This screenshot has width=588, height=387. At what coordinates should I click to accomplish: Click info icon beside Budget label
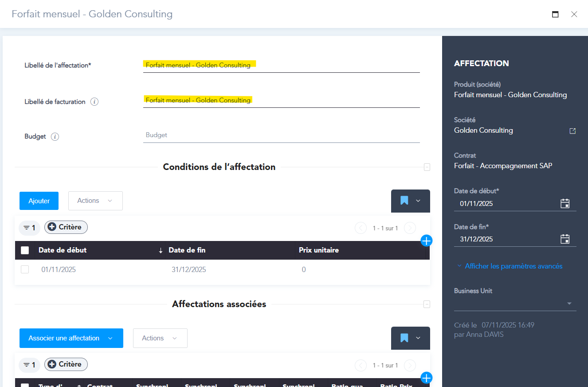click(x=55, y=137)
